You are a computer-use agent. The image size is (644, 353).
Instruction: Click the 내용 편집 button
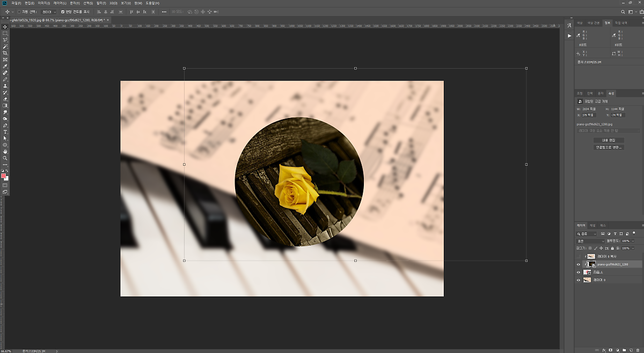pos(609,140)
